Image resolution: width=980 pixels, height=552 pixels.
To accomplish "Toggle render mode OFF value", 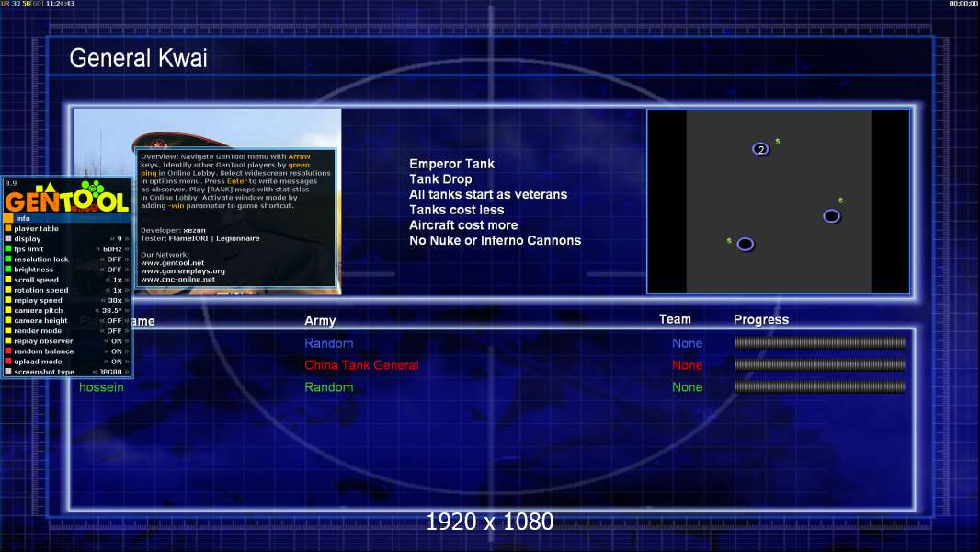I will (114, 330).
